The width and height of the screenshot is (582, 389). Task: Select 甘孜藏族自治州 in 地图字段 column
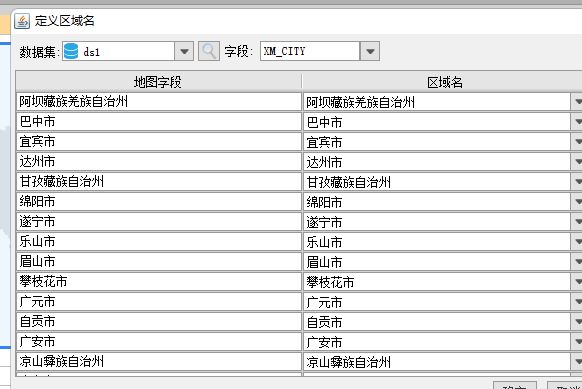pyautogui.click(x=159, y=182)
